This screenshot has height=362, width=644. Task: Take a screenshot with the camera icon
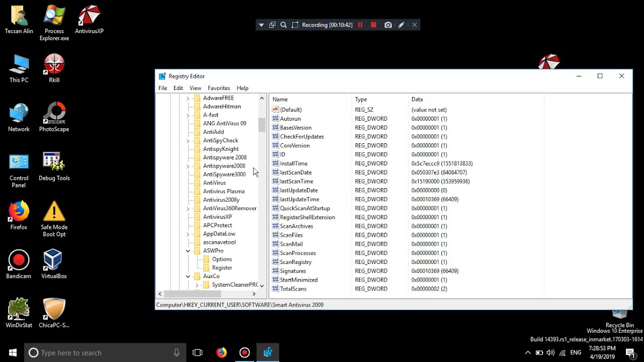click(x=388, y=25)
